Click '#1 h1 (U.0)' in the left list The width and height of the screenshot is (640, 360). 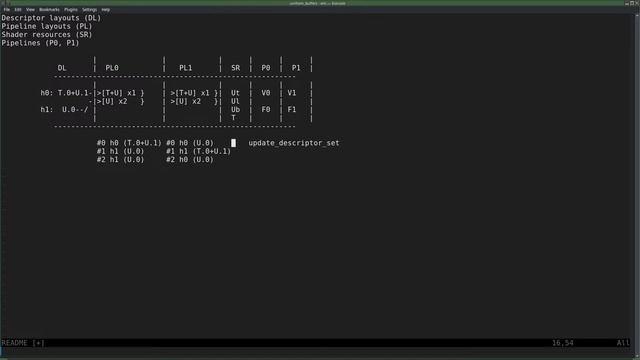pos(120,151)
